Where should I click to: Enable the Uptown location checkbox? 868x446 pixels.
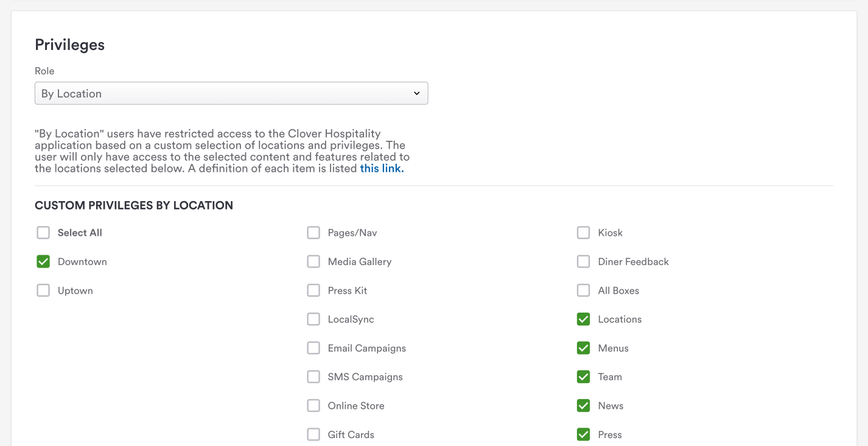tap(43, 291)
